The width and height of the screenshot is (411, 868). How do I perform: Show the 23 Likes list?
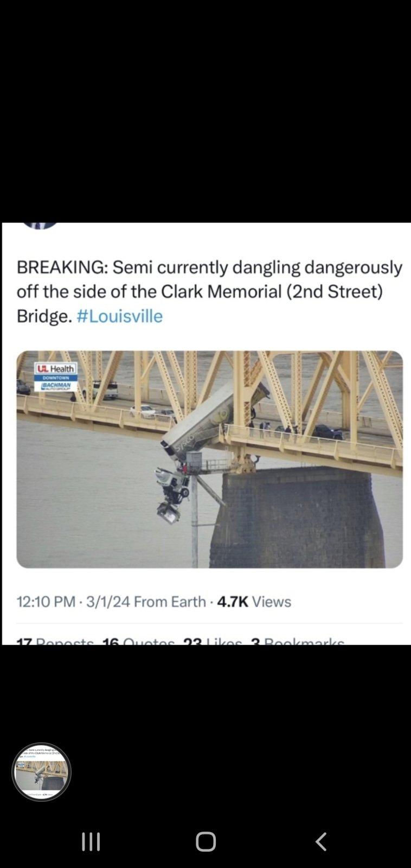click(x=212, y=641)
